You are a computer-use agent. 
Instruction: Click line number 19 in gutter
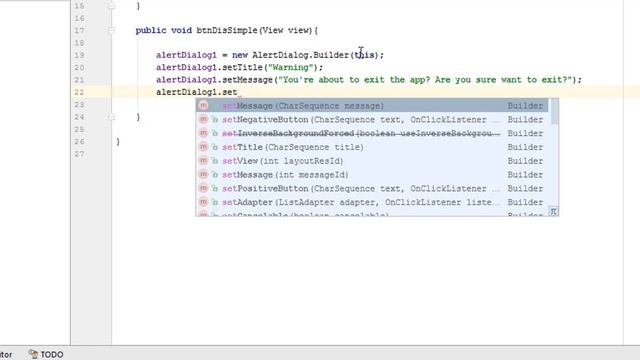[x=79, y=55]
